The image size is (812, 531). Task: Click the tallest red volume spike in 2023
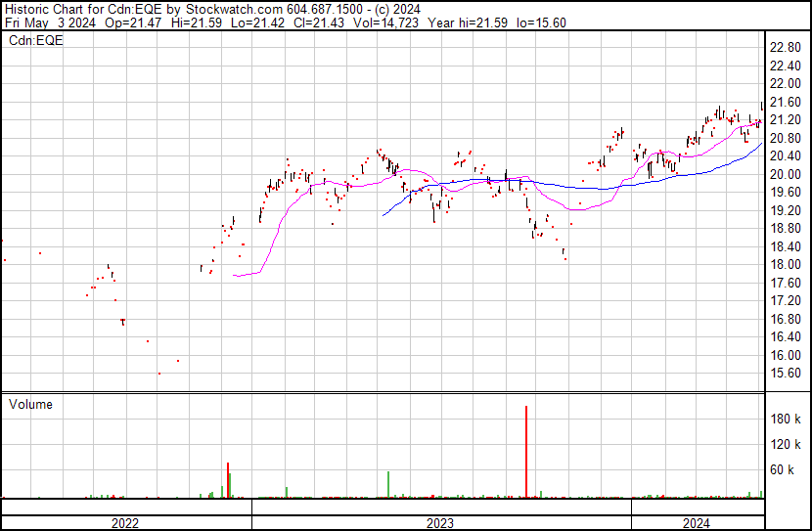pyautogui.click(x=526, y=452)
